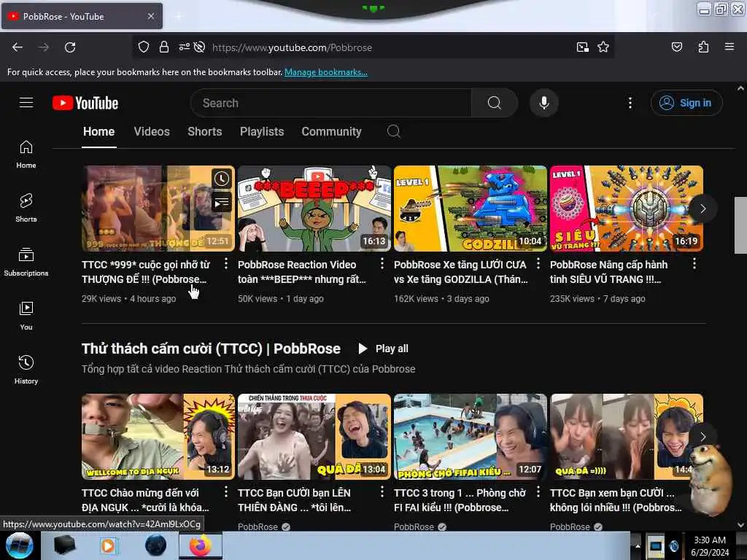Go back with the browser back arrow
Image resolution: width=747 pixels, height=560 pixels.
pyautogui.click(x=18, y=47)
